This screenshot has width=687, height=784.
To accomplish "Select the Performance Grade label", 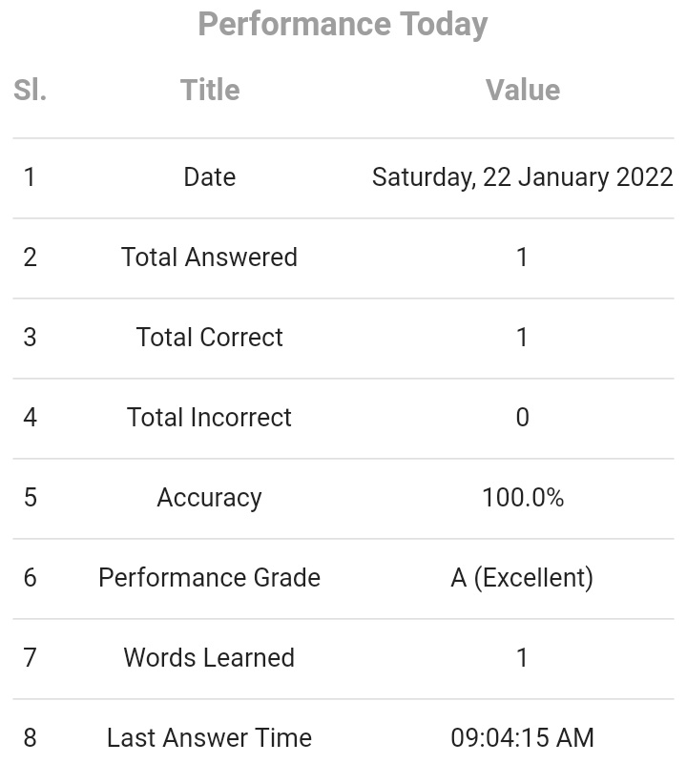I will click(x=210, y=578).
